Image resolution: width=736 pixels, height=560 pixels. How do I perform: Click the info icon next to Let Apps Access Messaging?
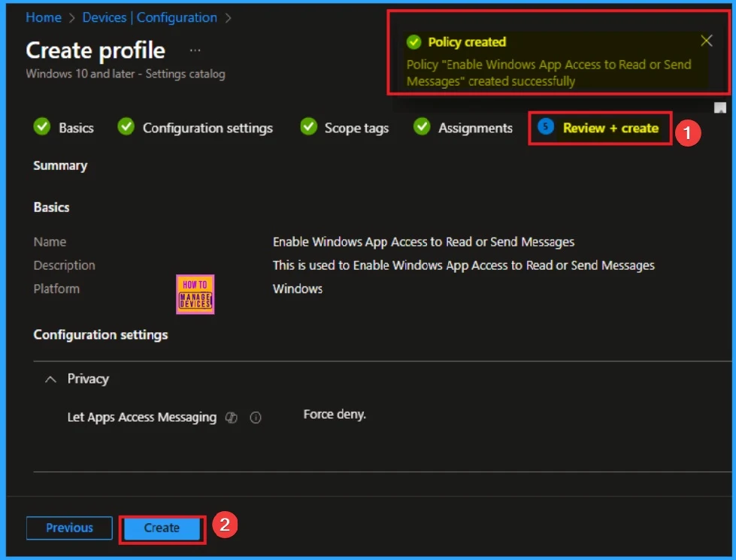pyautogui.click(x=256, y=418)
